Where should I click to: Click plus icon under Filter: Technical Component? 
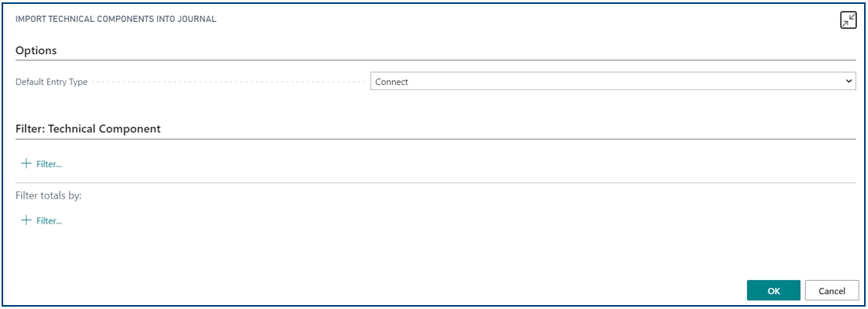pyautogui.click(x=25, y=164)
